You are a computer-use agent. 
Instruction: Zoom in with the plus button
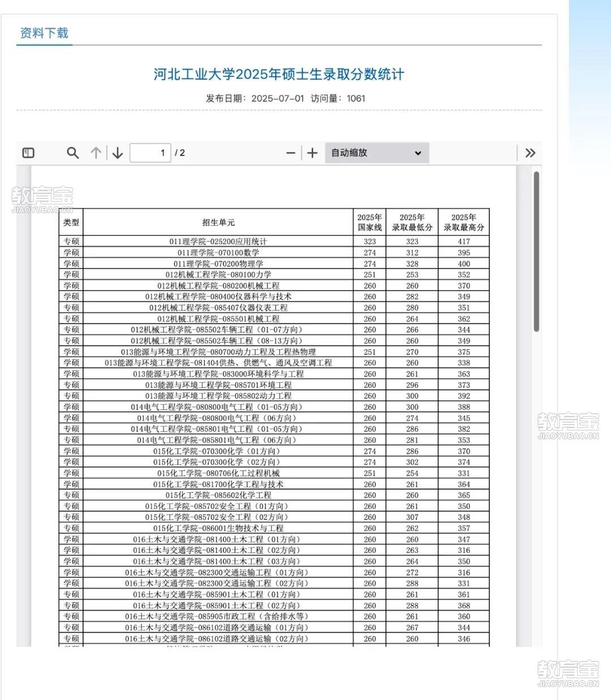(312, 153)
